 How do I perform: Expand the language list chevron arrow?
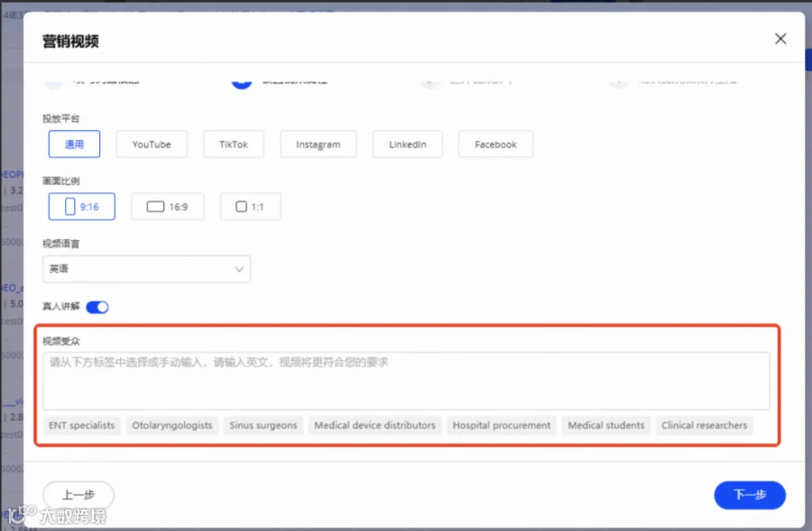point(239,269)
